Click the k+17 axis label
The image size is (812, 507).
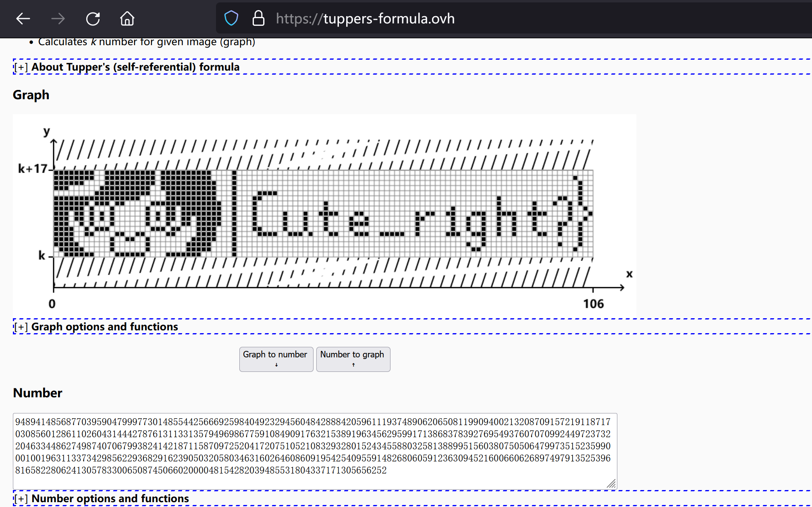pyautogui.click(x=33, y=169)
